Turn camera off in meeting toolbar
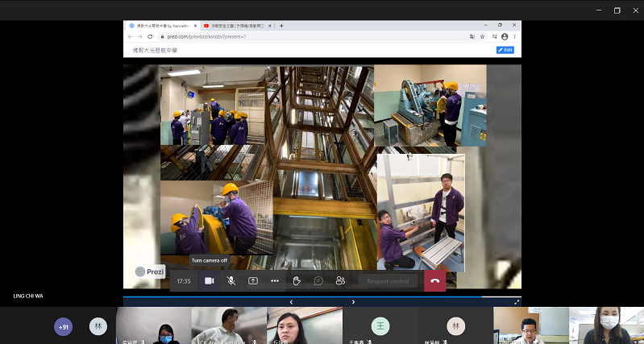Image resolution: width=644 pixels, height=344 pixels. (x=209, y=281)
